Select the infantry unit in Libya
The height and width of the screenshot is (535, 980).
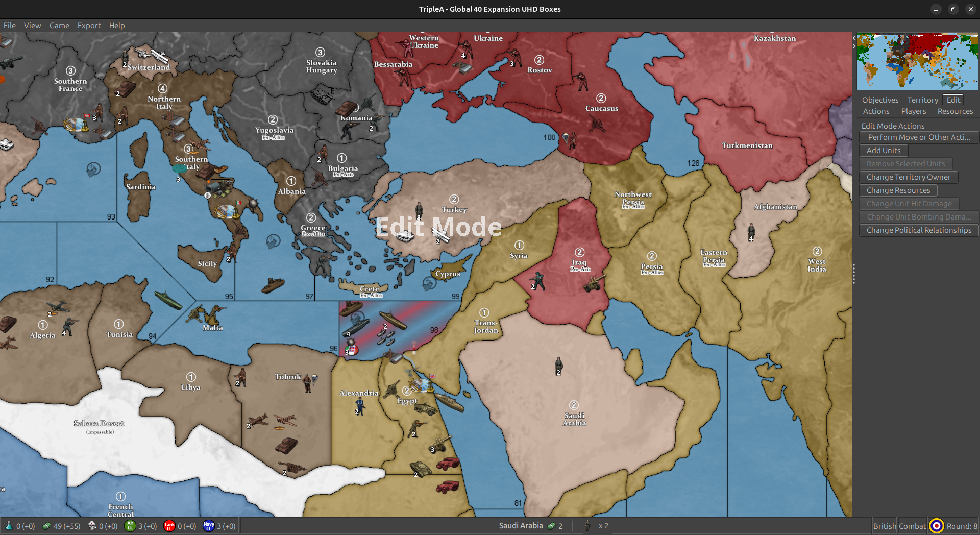pos(240,377)
